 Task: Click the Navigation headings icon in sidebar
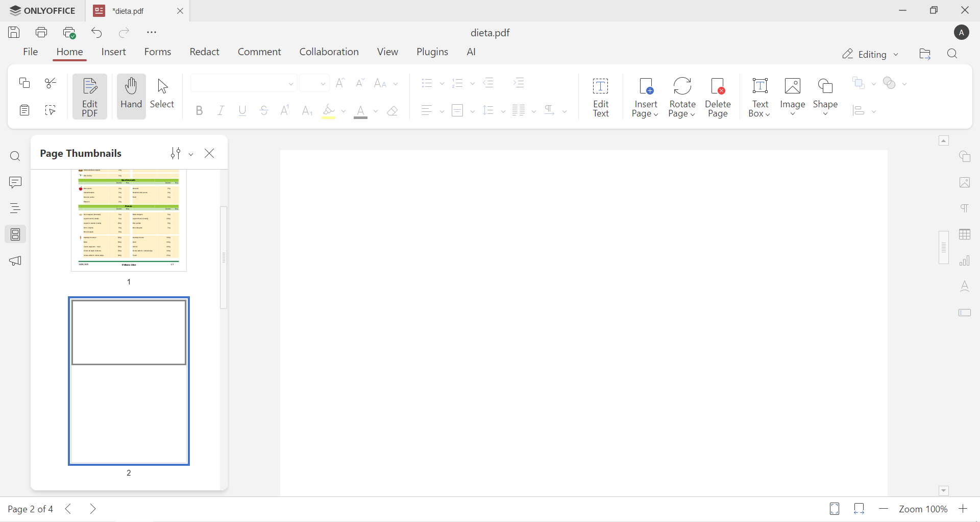15,208
